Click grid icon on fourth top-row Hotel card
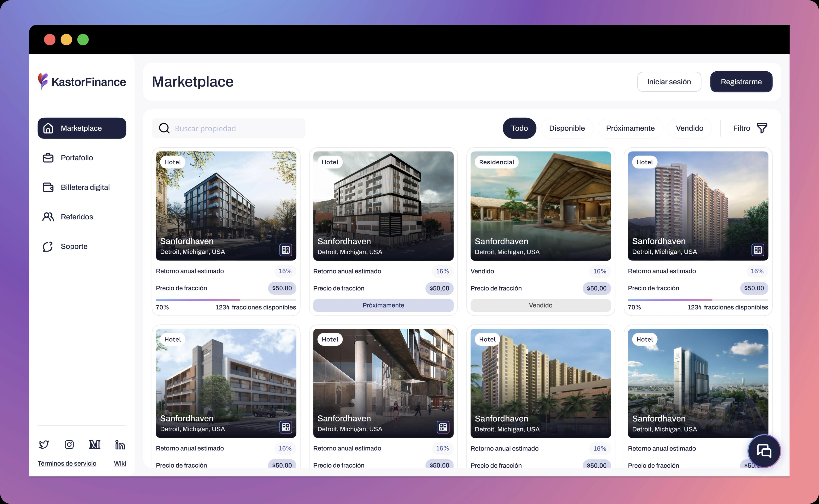The width and height of the screenshot is (819, 504). [x=758, y=250]
